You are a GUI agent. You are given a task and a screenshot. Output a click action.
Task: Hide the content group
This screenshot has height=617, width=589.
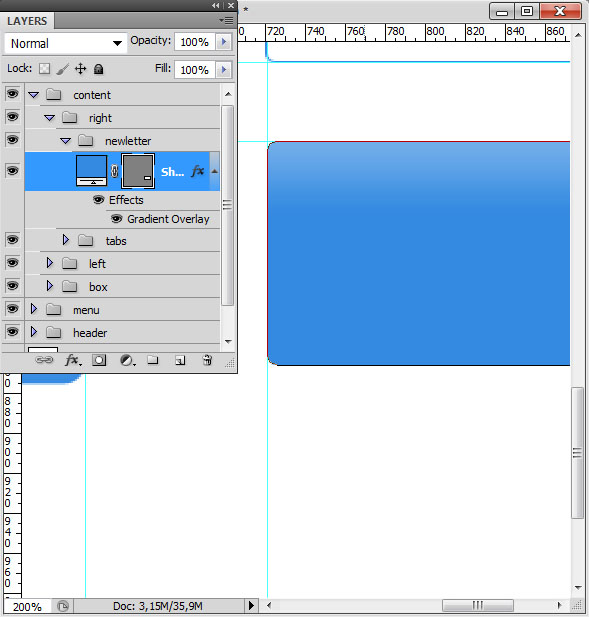(x=13, y=94)
